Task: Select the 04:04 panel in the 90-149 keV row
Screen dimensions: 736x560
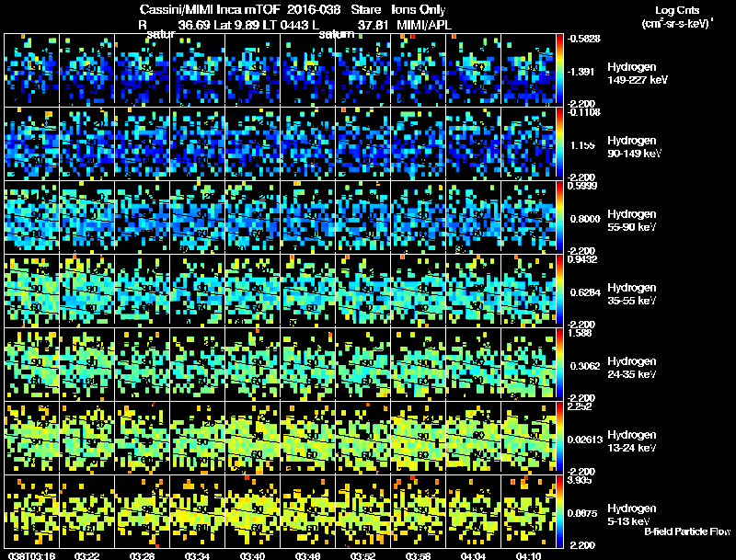Action: point(473,143)
